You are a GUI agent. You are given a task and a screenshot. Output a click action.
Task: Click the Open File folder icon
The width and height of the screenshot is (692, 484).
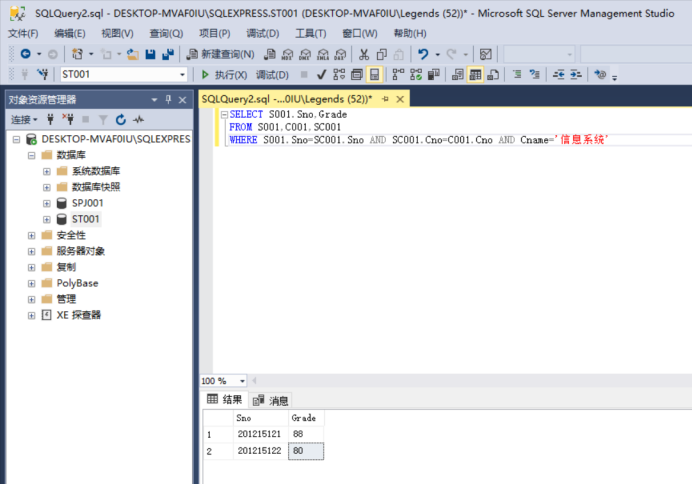133,54
